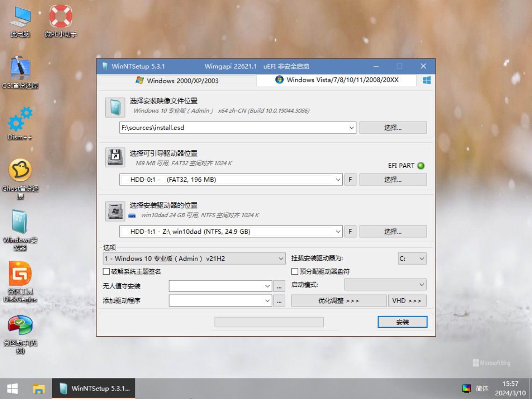Launch 微PE小助手 from the desktop
Screen dimensions: 532x399
[61, 22]
